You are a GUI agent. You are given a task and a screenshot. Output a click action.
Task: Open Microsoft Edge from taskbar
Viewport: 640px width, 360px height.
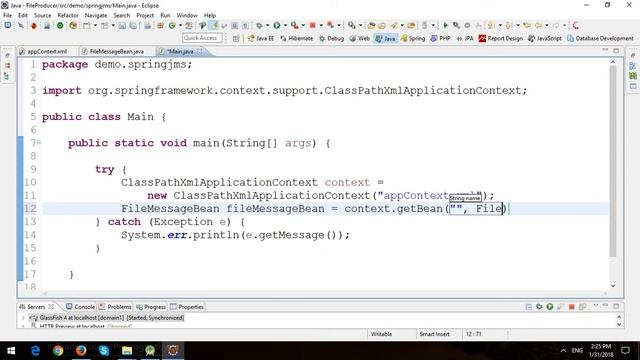36,350
